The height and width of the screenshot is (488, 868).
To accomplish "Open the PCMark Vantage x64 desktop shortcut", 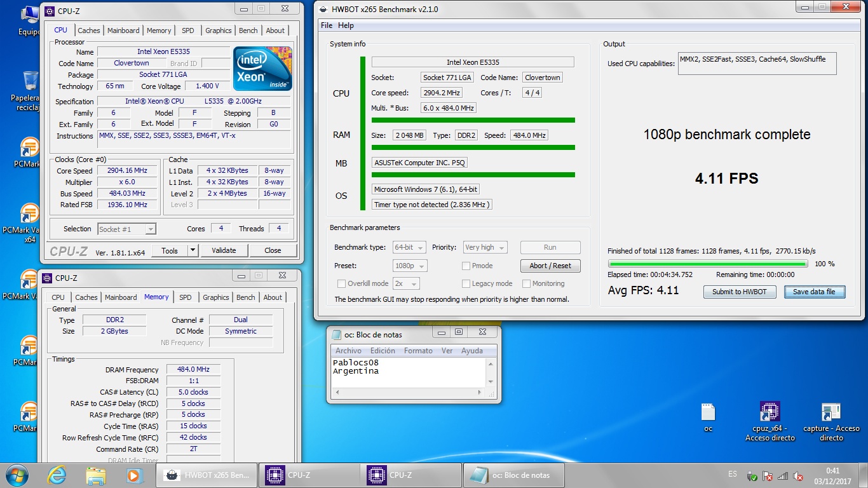I will coord(29,224).
